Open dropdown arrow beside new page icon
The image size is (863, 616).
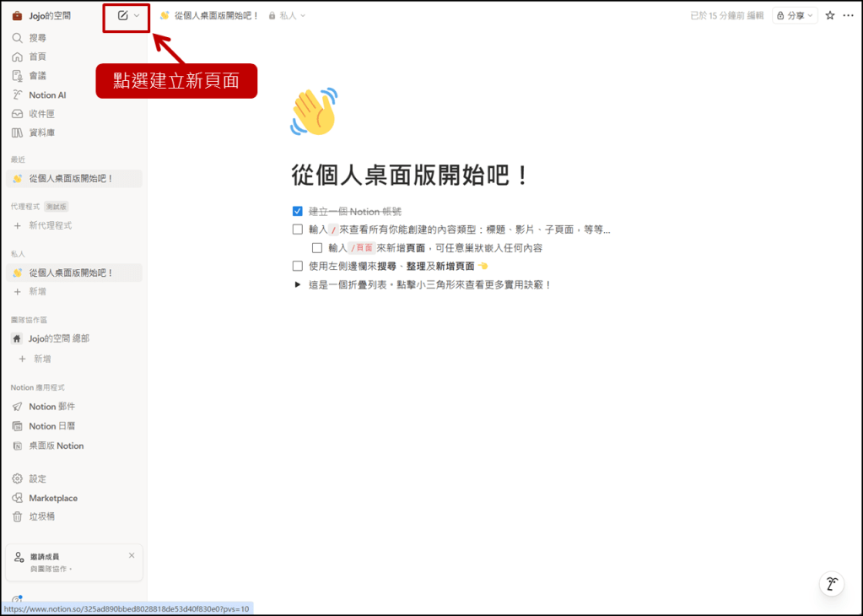pyautogui.click(x=137, y=15)
